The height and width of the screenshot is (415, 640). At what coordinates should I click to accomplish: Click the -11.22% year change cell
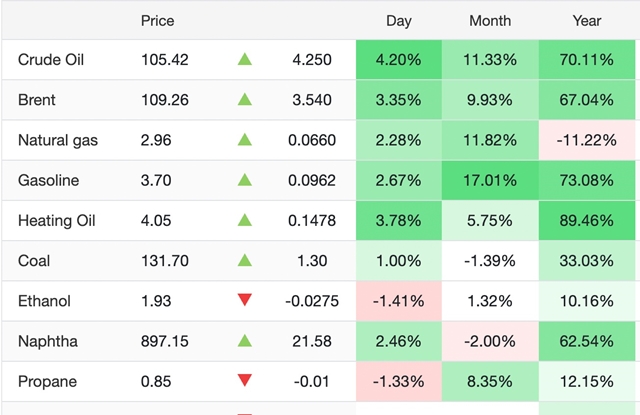click(x=587, y=140)
